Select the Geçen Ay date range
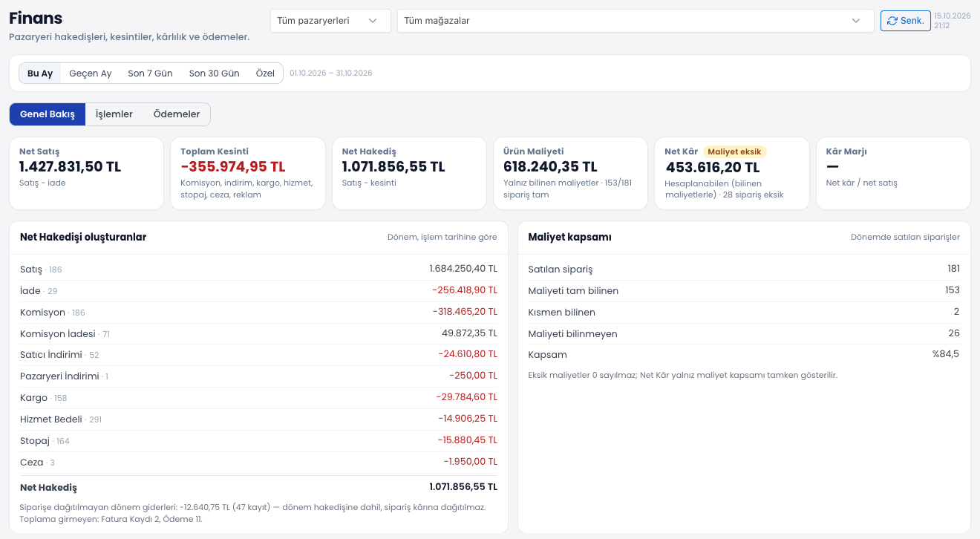This screenshot has height=539, width=980. (91, 73)
